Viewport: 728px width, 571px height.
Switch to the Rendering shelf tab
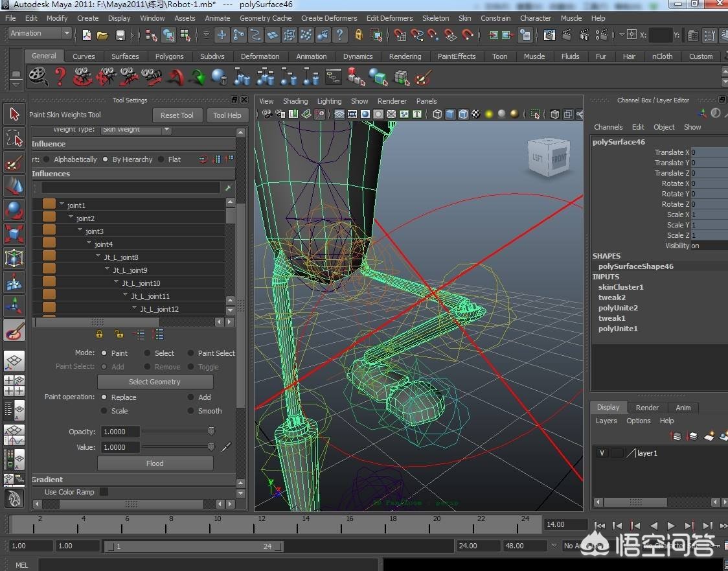click(x=405, y=56)
